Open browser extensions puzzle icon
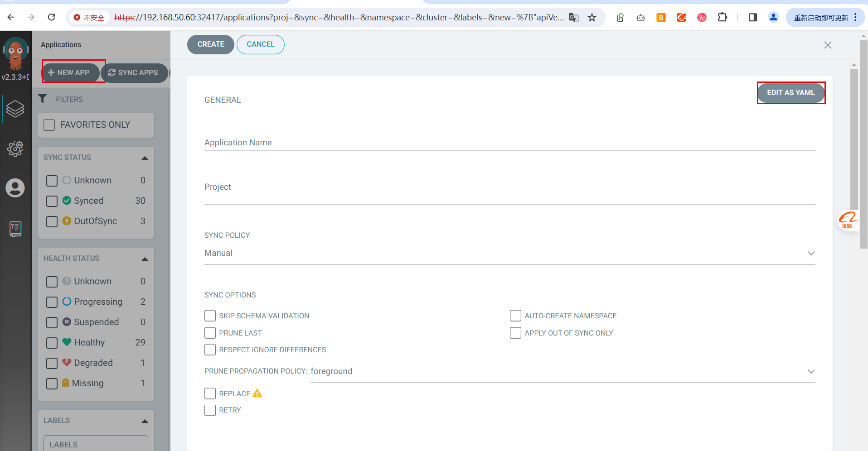Viewport: 868px width, 451px height. (x=723, y=18)
